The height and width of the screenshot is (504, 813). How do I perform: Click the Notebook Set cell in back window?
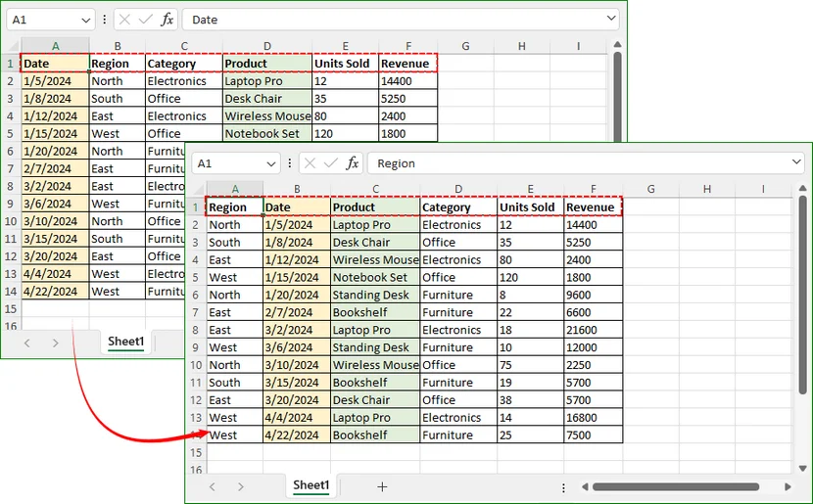[x=267, y=134]
